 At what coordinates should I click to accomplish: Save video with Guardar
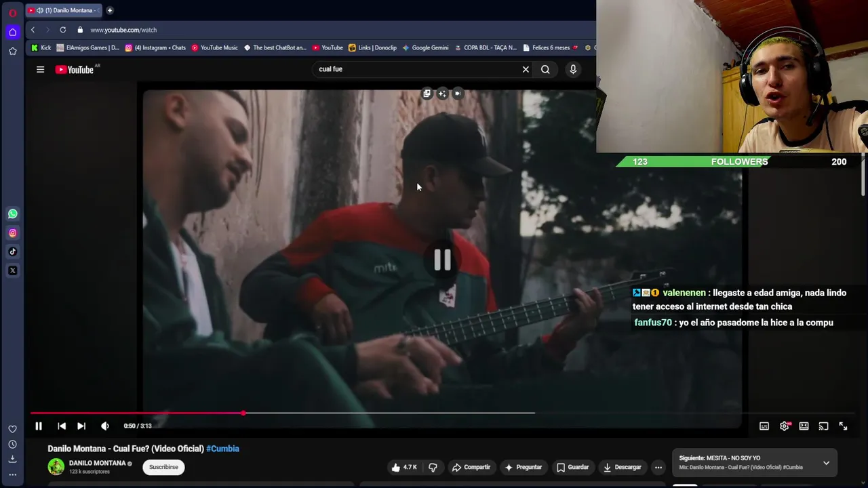[573, 467]
